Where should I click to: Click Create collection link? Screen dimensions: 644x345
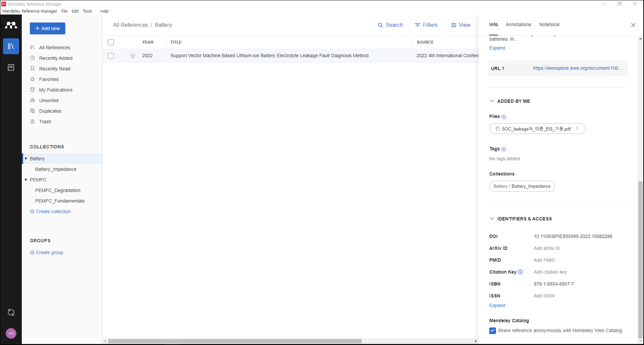point(50,211)
